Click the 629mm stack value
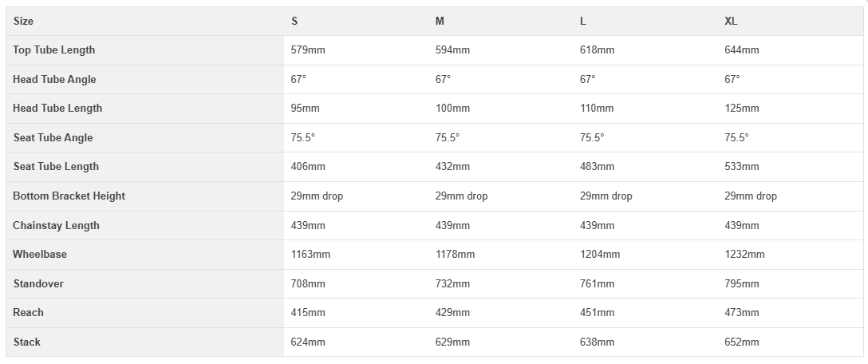Viewport: 868px width, 364px height. point(452,342)
